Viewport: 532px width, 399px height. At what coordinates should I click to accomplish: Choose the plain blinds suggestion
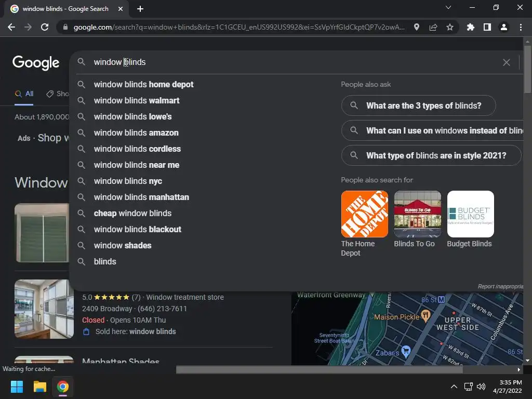(105, 262)
